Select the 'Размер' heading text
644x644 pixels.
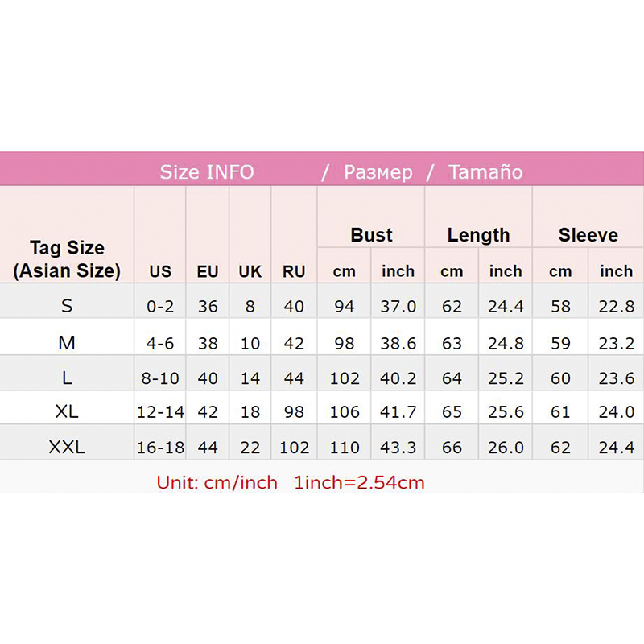point(378,171)
